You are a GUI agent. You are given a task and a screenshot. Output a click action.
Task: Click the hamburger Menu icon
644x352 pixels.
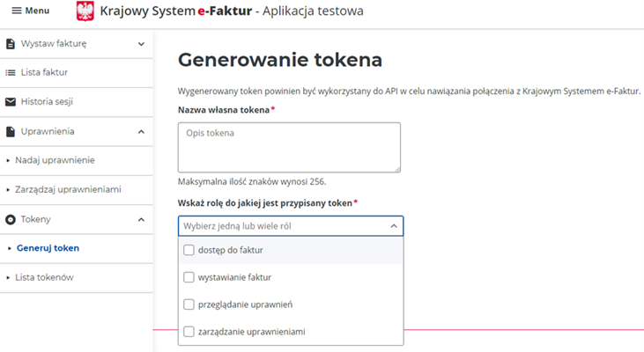coord(16,11)
